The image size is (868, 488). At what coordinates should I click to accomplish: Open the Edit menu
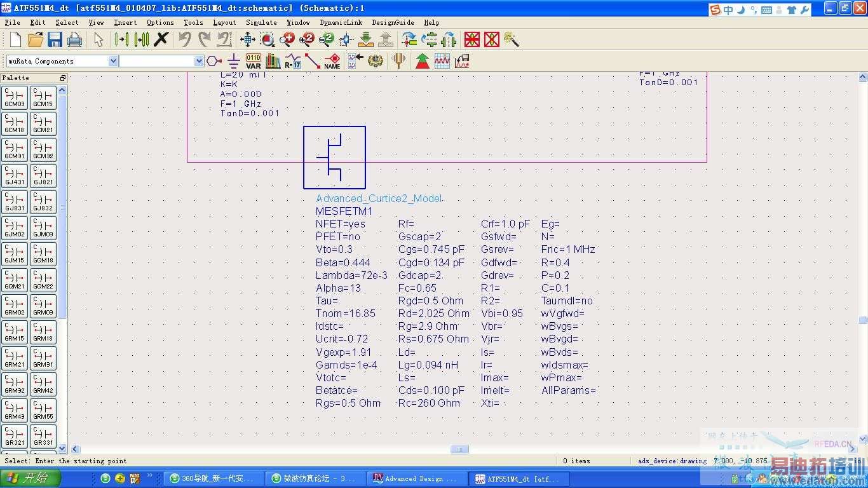click(37, 22)
